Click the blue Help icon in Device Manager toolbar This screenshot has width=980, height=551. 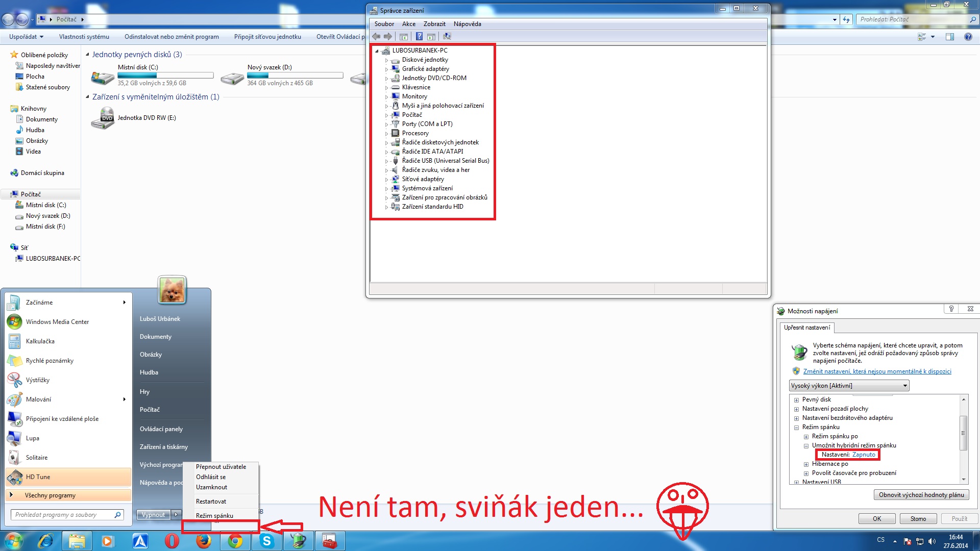(419, 36)
